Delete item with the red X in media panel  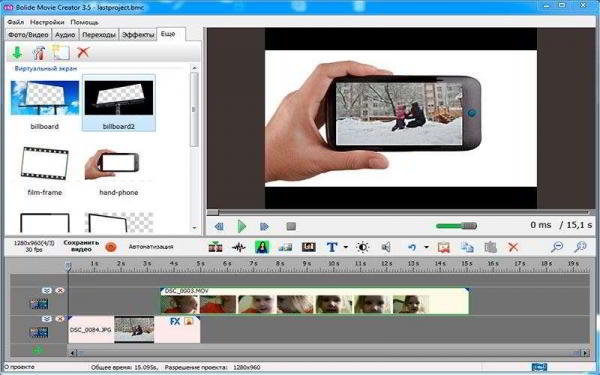83,52
